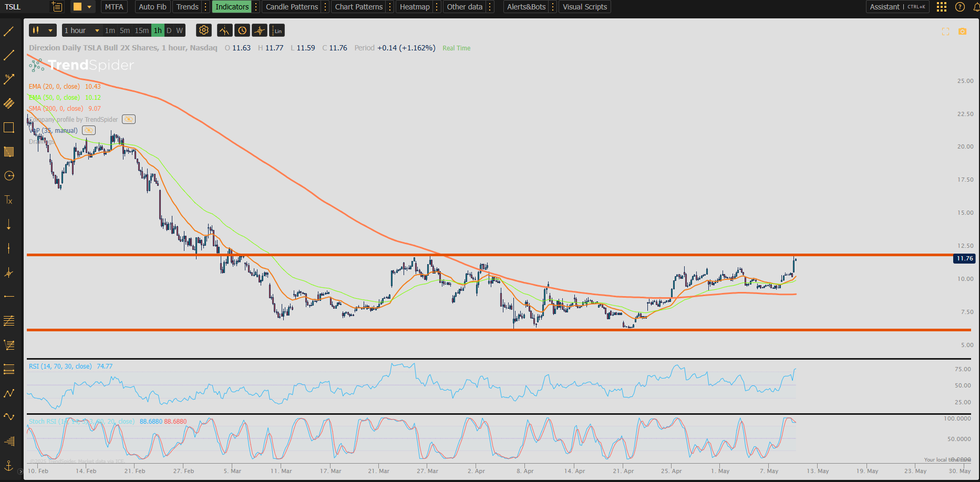Toggle the Auto Fib button

[152, 7]
